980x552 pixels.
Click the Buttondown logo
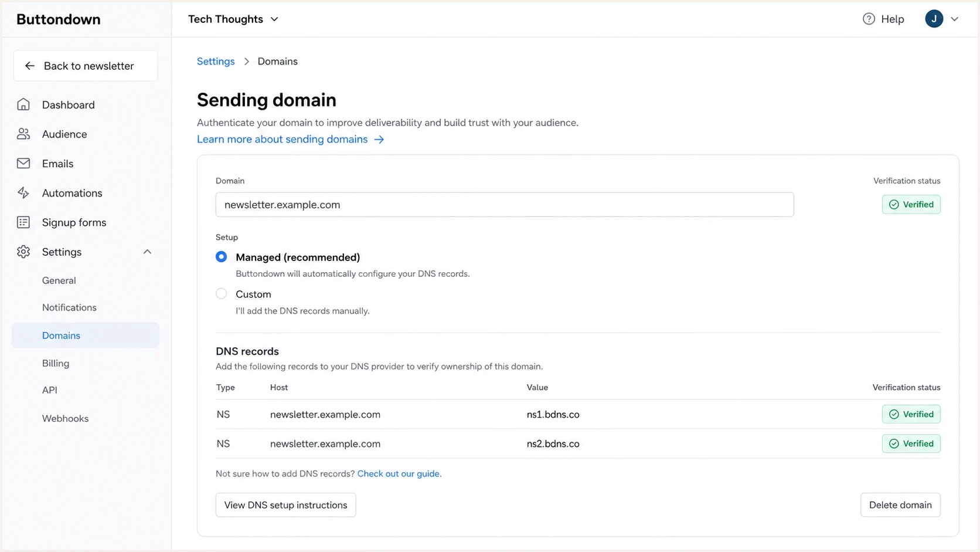[x=59, y=19]
